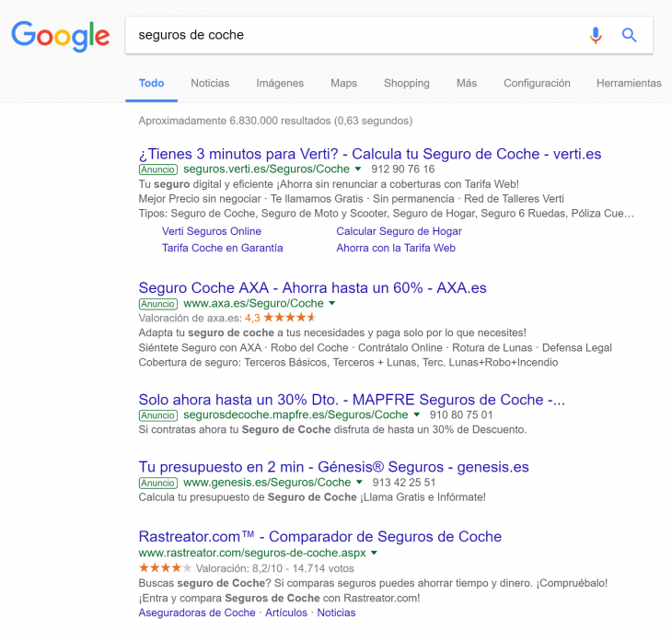Open Configuración menu

[x=537, y=83]
